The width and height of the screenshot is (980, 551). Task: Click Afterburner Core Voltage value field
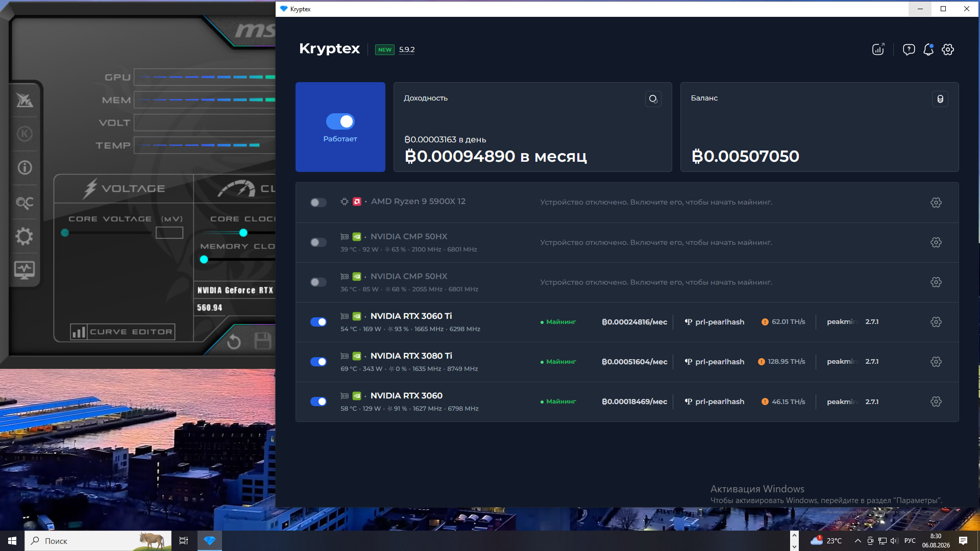tap(169, 233)
